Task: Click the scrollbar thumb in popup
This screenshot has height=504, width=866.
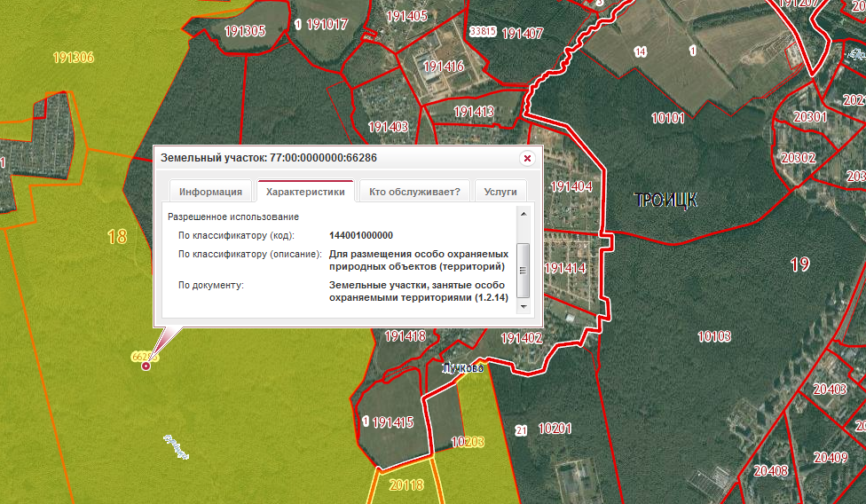Action: (x=523, y=270)
